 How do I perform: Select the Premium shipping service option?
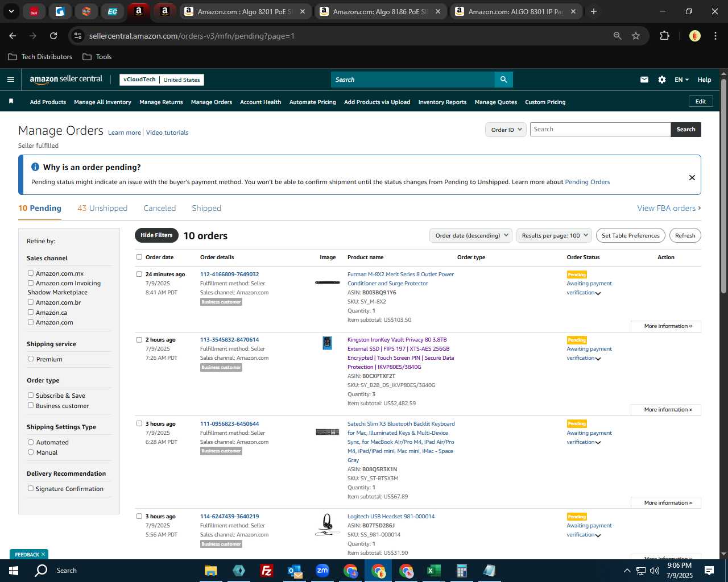pyautogui.click(x=31, y=359)
